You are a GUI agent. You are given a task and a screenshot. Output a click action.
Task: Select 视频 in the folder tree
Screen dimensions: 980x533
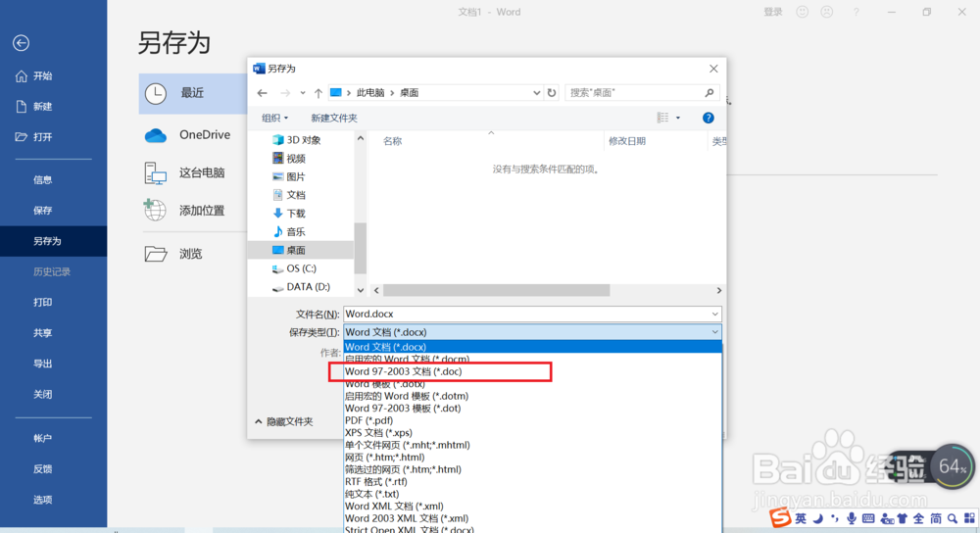289,159
